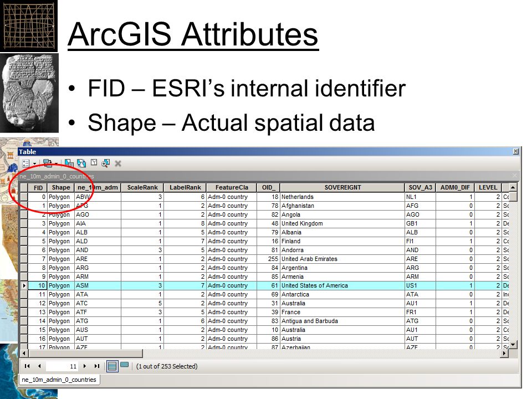Click the SOVEREIGNT column header
Viewport: 532px width, 399px height.
(x=342, y=188)
